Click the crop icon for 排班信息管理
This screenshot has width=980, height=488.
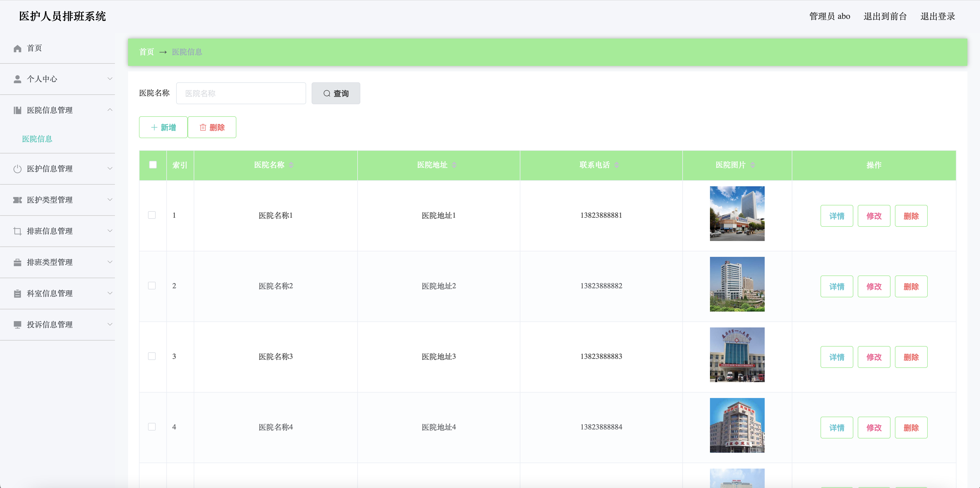18,231
